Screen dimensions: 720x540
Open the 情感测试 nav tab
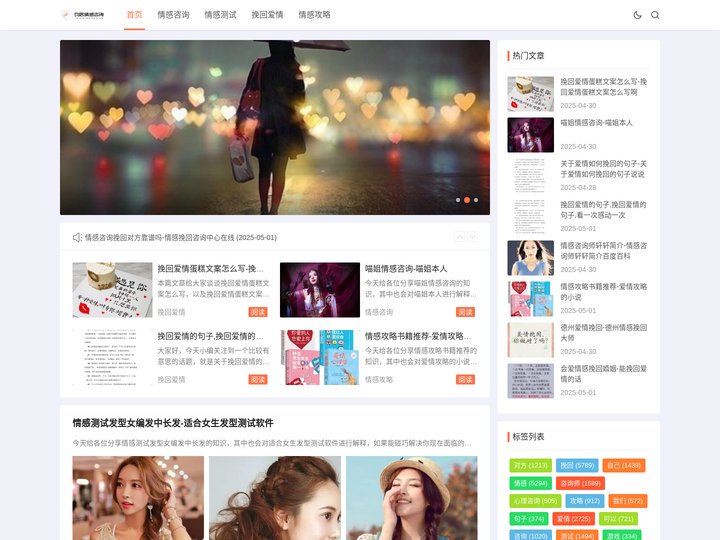coord(220,15)
